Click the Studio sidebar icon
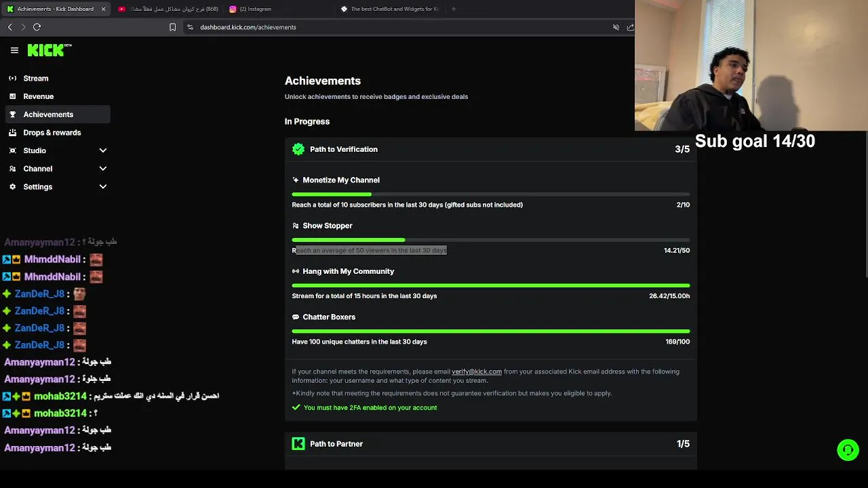This screenshot has width=868, height=488. pos(12,150)
